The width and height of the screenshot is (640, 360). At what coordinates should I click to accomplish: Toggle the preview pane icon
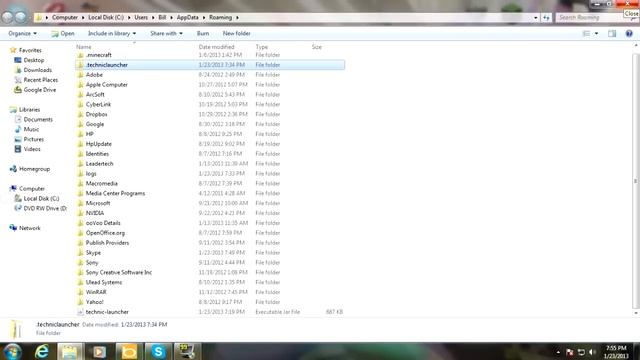pos(612,33)
